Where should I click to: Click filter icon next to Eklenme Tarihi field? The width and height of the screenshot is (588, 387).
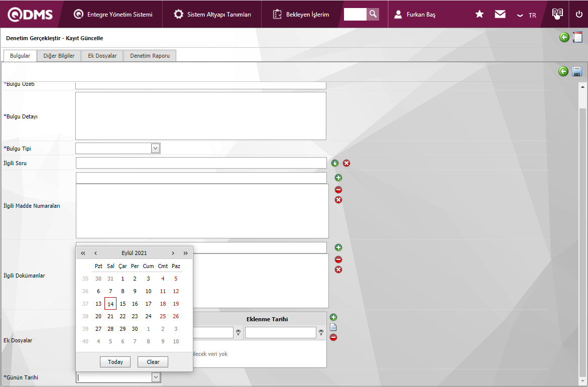[321, 332]
